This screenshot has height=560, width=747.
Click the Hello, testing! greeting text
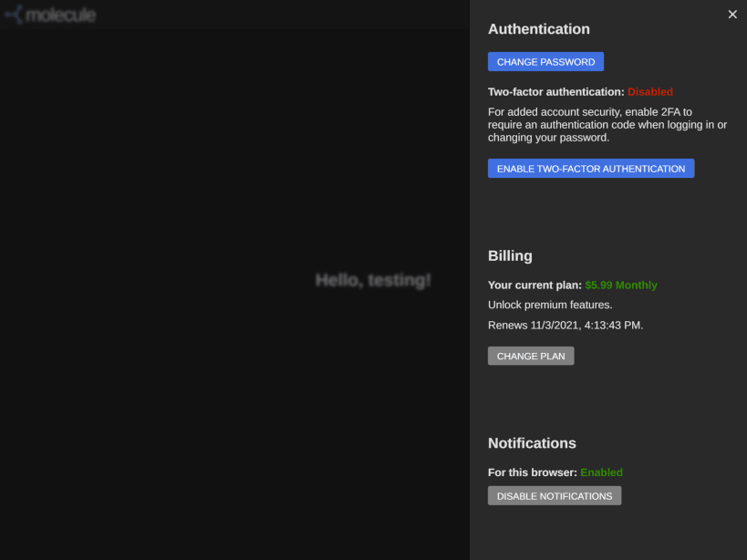373,280
